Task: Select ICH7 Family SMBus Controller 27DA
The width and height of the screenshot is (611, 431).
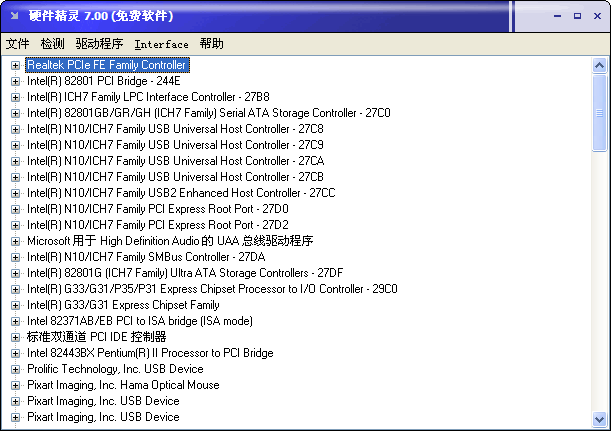Action: tap(145, 257)
